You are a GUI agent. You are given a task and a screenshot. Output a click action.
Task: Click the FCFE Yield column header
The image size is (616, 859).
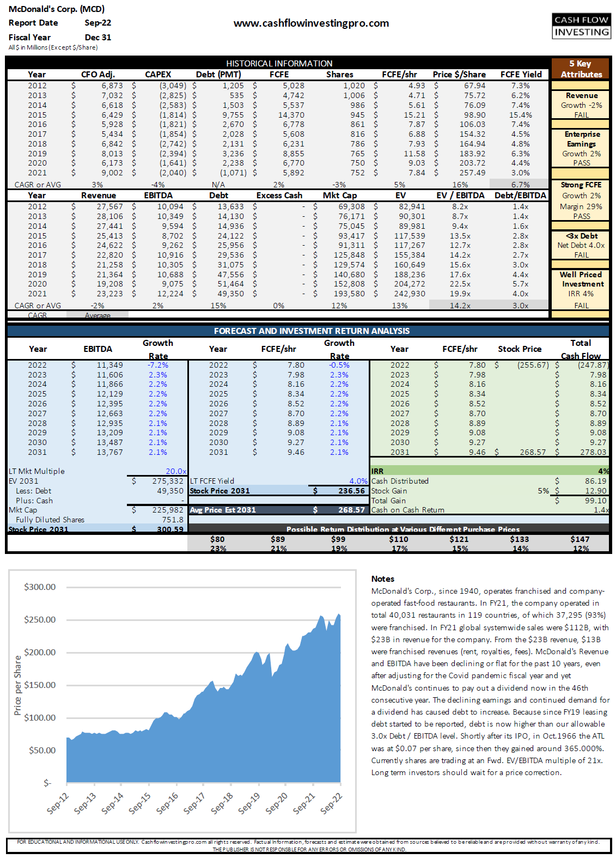[521, 75]
